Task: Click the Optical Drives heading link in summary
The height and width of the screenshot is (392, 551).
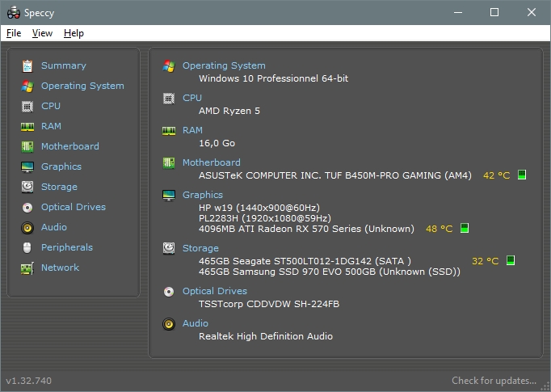Action: tap(215, 292)
